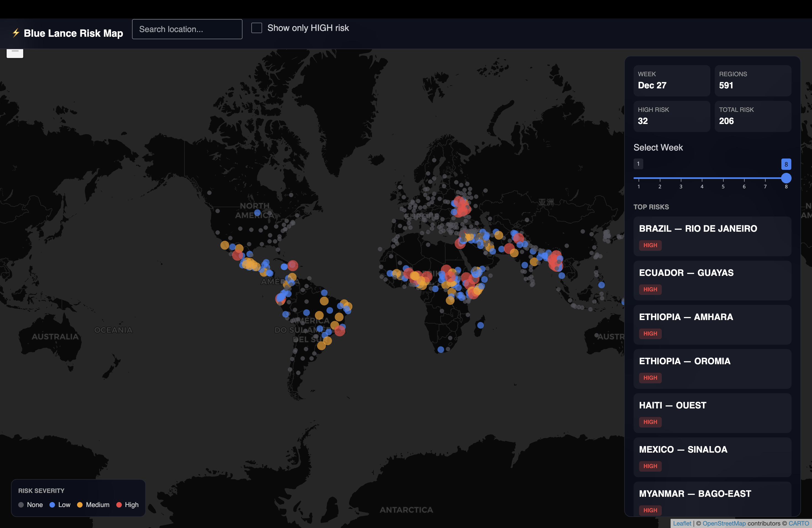Click the red High legend dot
This screenshot has height=528, width=812.
119,505
